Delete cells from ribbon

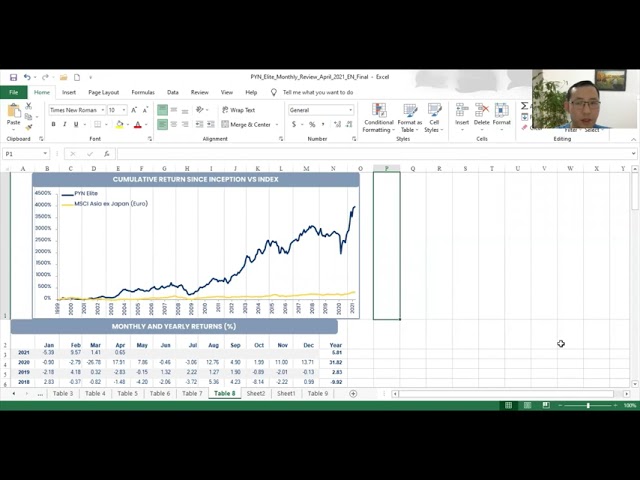(482, 118)
